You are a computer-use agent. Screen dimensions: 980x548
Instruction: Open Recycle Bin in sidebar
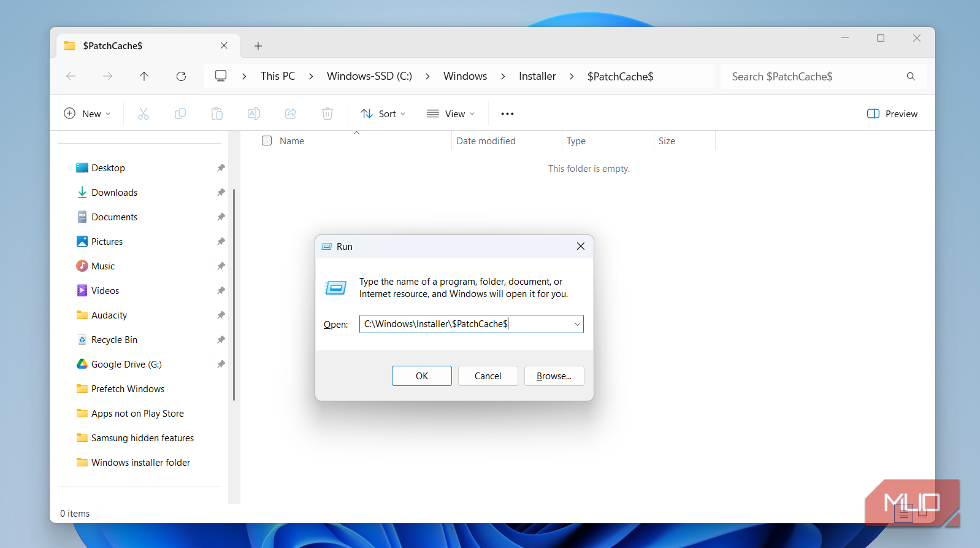click(x=114, y=339)
